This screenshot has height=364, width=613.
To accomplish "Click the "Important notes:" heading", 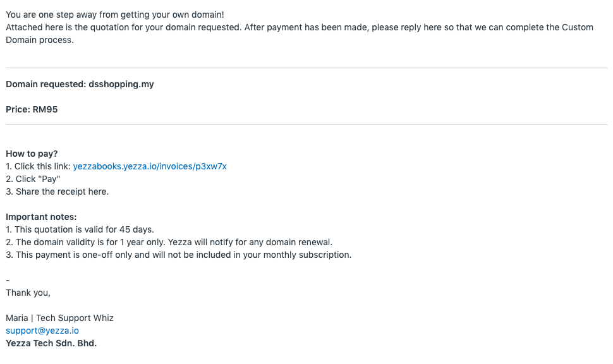I will (41, 217).
